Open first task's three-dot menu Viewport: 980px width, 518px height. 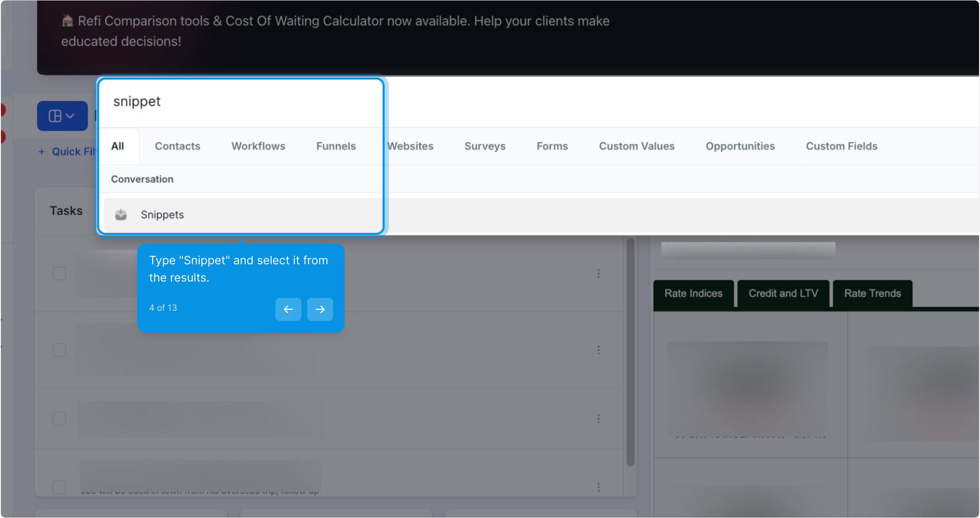598,273
